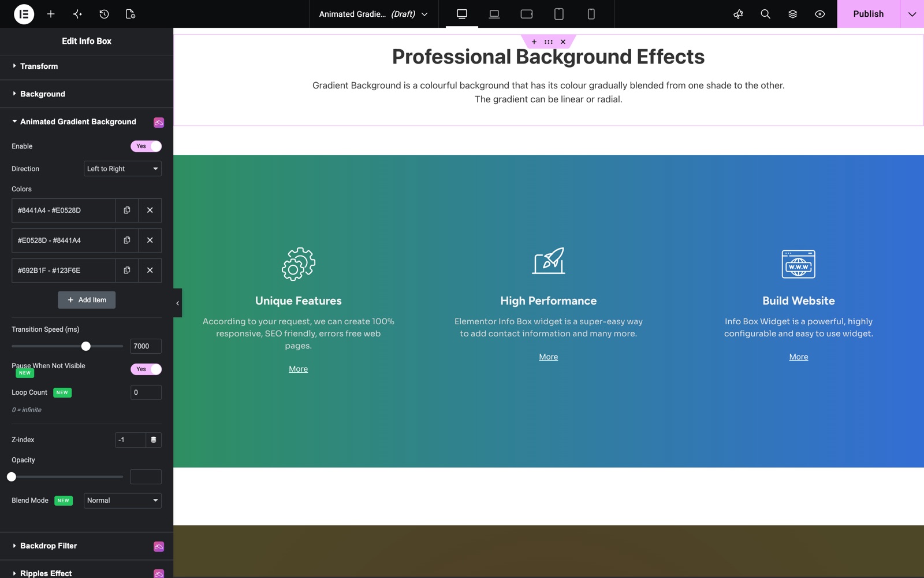Open the What's New megaphone
Screen dimensions: 924x578
tap(738, 14)
